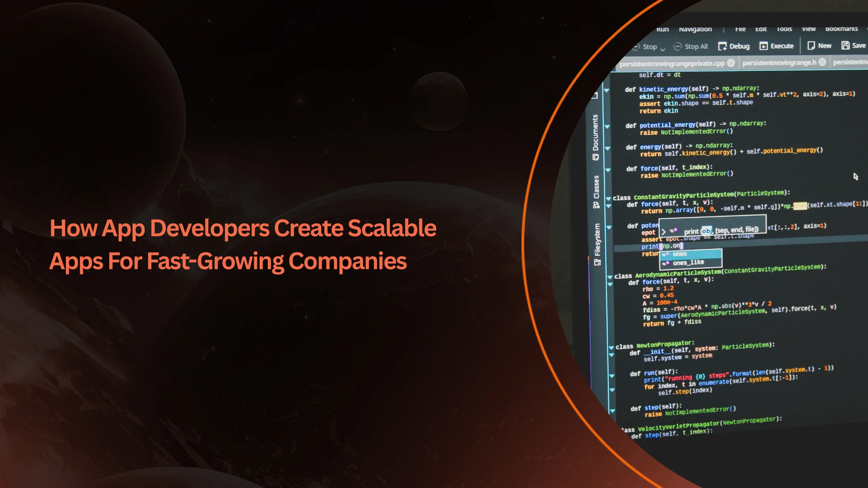Open the Navigation menu
Screen dimensions: 868x488
(695, 29)
